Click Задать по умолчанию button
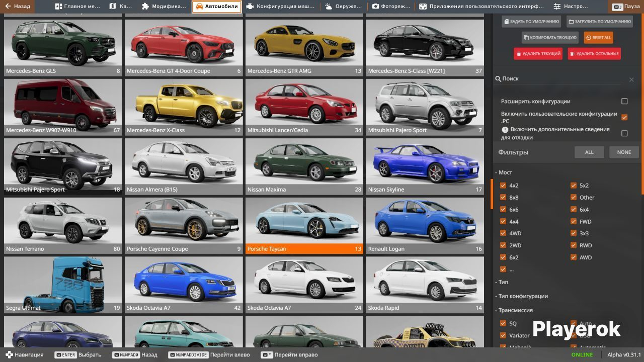Viewport: 644px width, 362px height. point(531,22)
